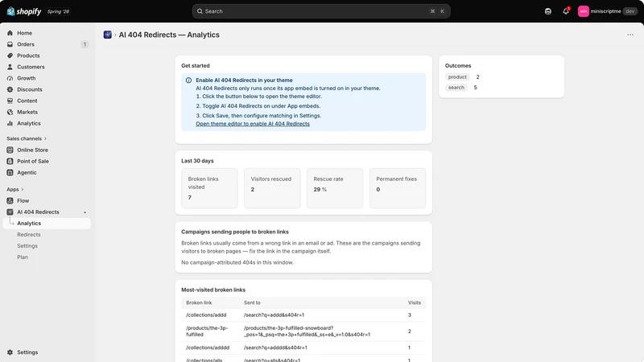Open the Home icon in sidebar

coord(10,33)
